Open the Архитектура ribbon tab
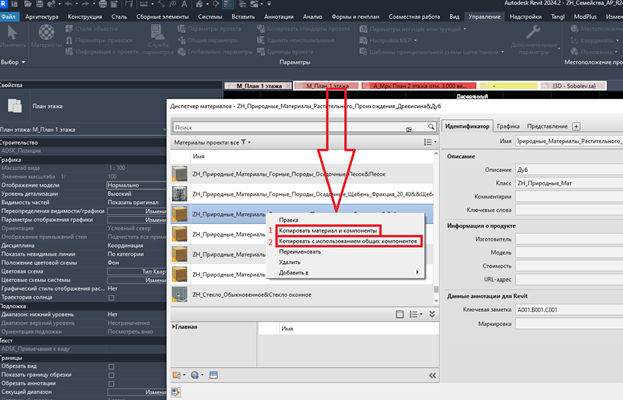The height and width of the screenshot is (400, 623). (41, 17)
